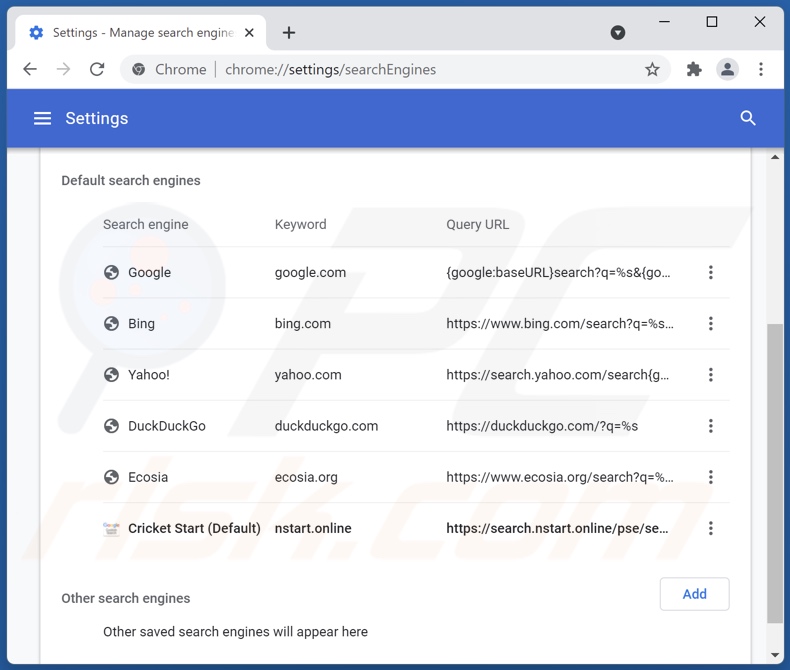Image resolution: width=790 pixels, height=670 pixels.
Task: Select the Settings - Manage search engines tab
Action: point(141,33)
